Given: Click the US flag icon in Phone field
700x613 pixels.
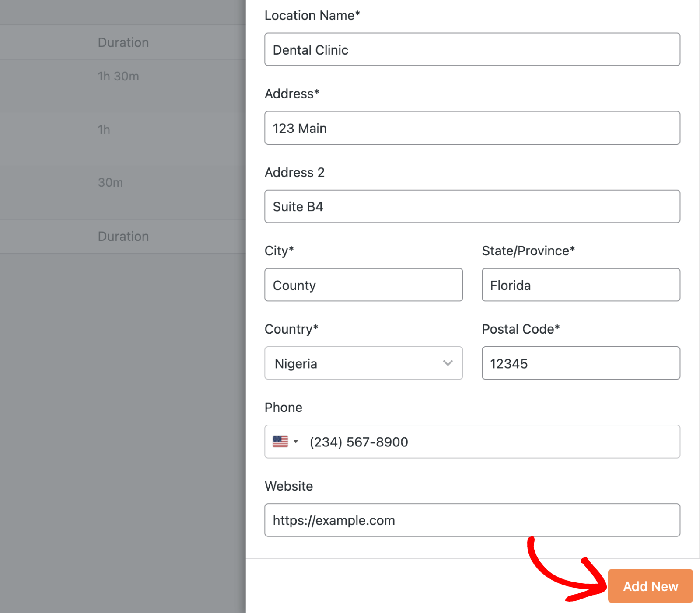Looking at the screenshot, I should 280,442.
